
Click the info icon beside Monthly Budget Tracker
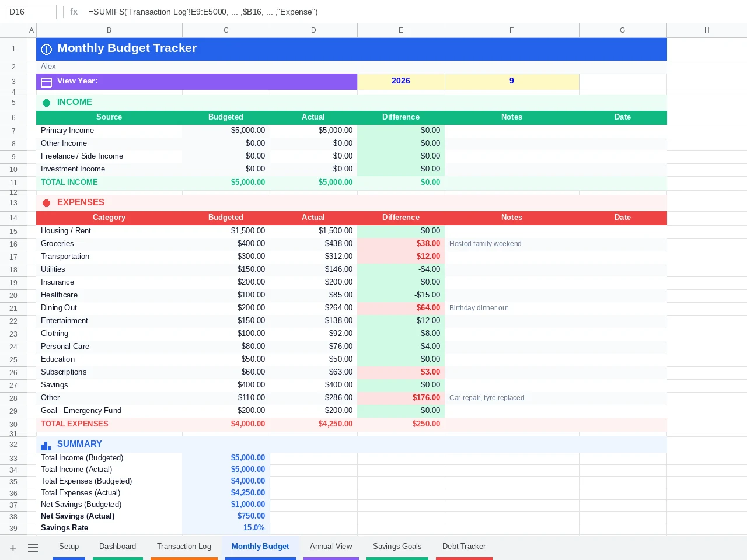47,49
